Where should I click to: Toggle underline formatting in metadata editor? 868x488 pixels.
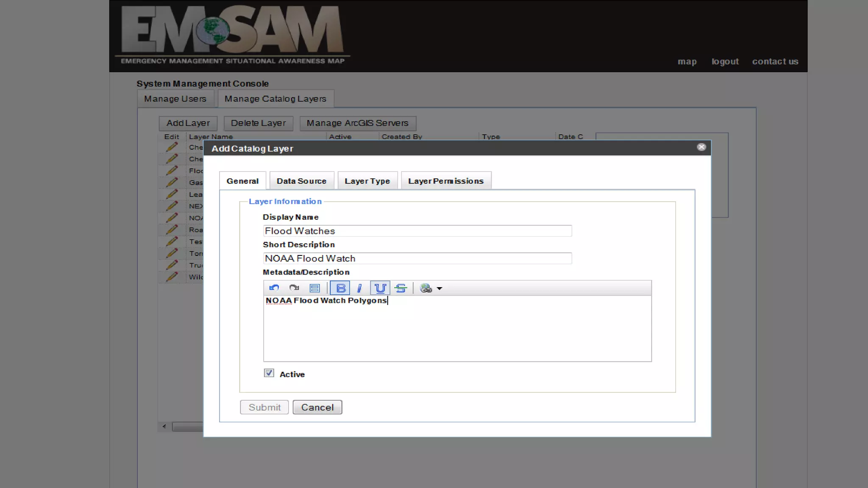tap(380, 288)
